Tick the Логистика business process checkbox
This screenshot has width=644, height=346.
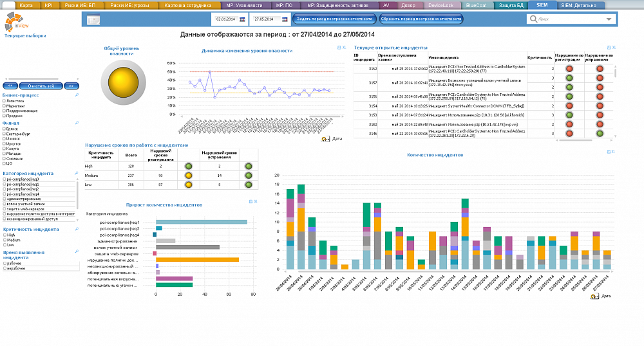[x=4, y=101]
